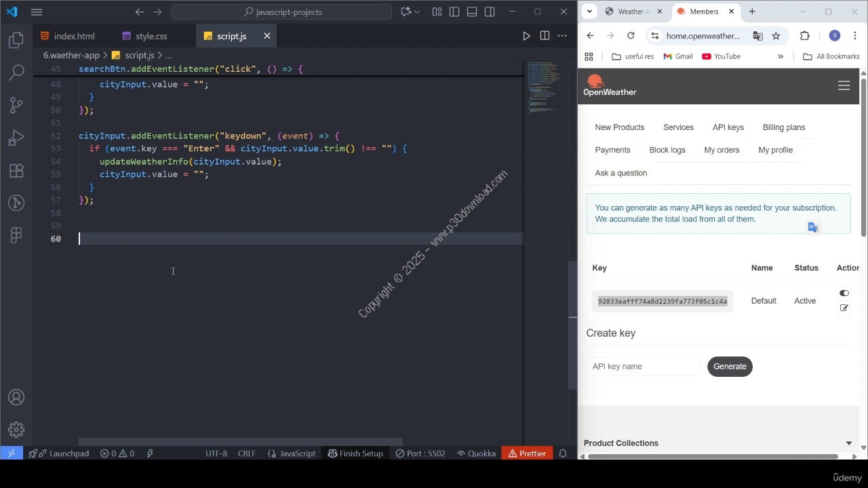Open the OpenWeather hamburger menu
The height and width of the screenshot is (488, 868).
pos(844,85)
